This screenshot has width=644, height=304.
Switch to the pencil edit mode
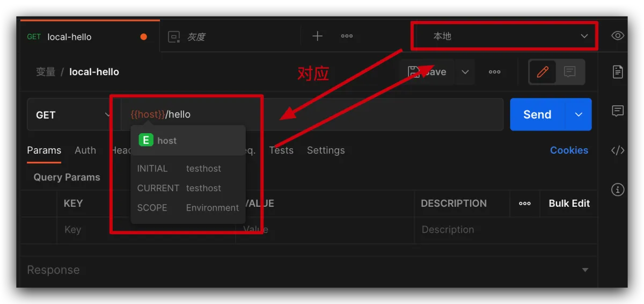coord(543,72)
